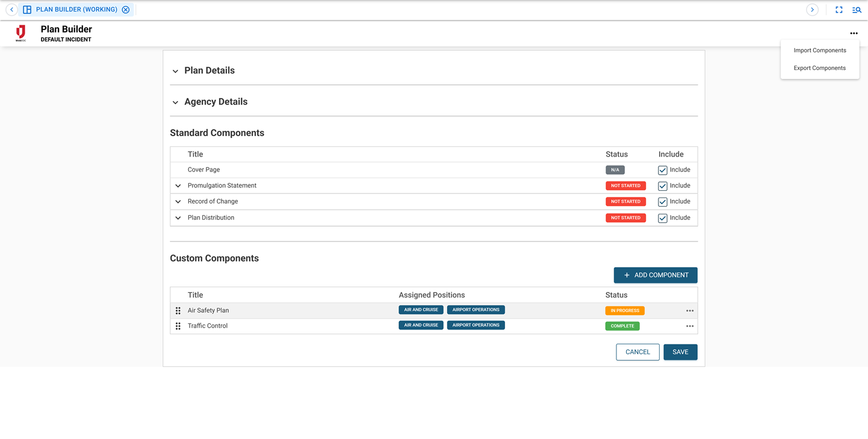Expand the Plan Distribution row
The image size is (868, 439).
tap(178, 217)
